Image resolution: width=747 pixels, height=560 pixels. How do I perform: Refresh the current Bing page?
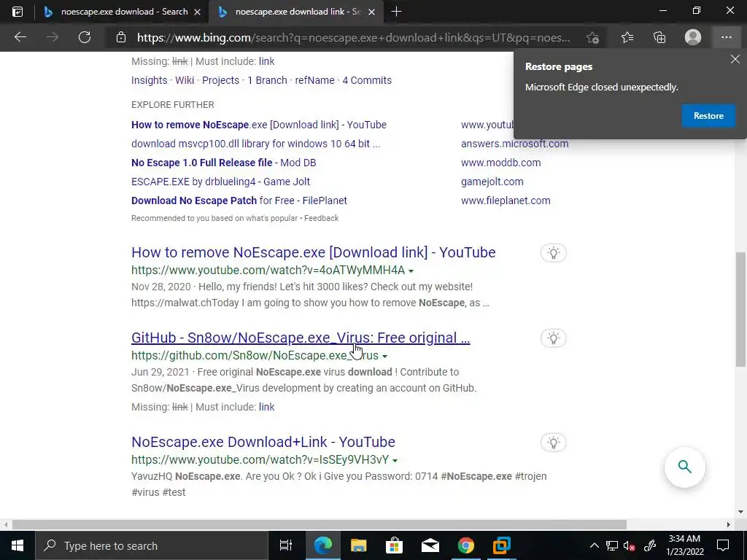pyautogui.click(x=85, y=37)
